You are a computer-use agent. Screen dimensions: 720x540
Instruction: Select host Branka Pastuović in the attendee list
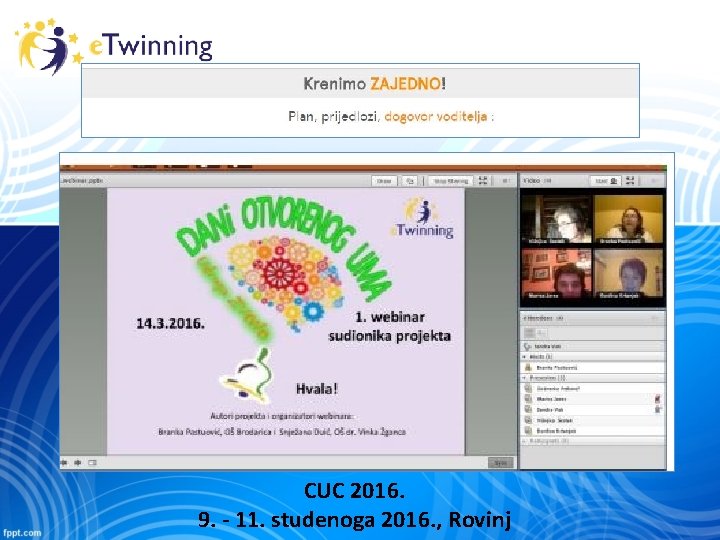(593, 367)
